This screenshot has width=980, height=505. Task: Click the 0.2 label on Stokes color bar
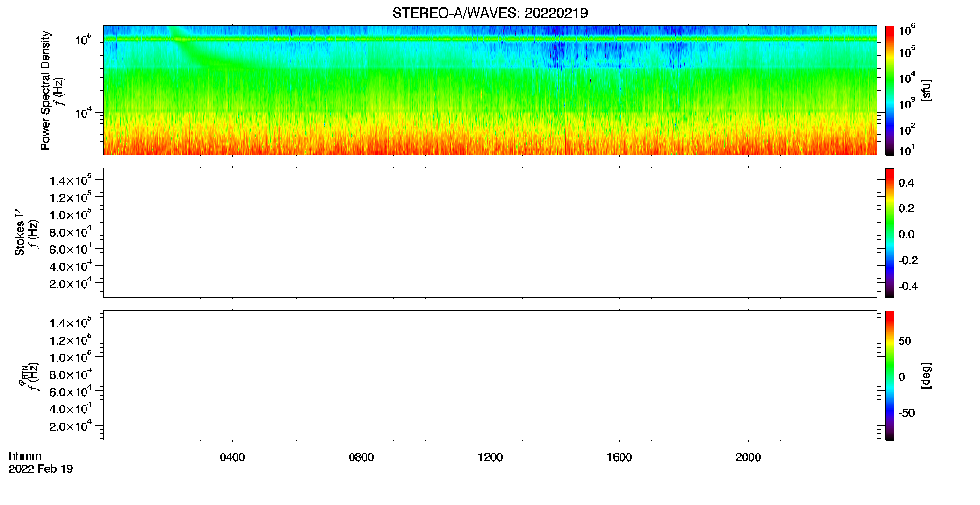pyautogui.click(x=906, y=209)
